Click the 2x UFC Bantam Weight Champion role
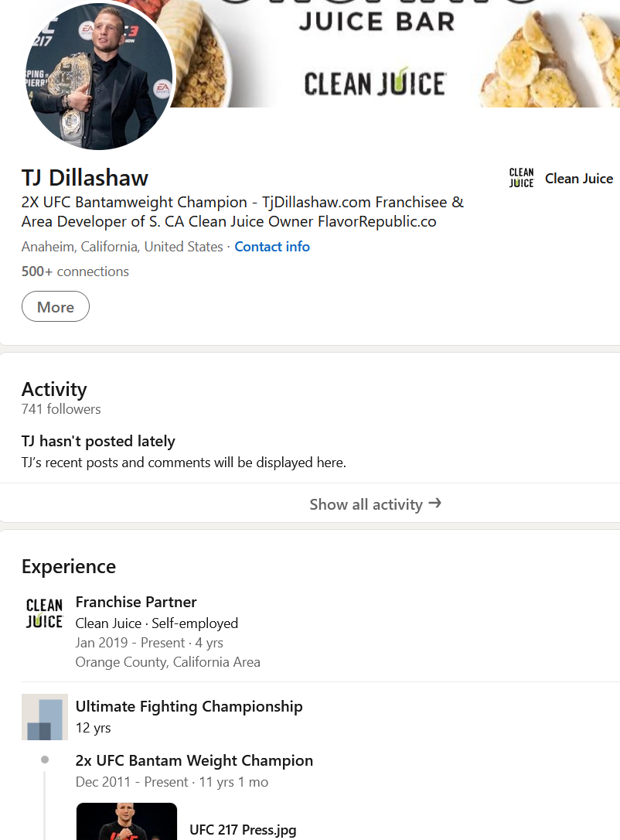This screenshot has height=840, width=620. (194, 760)
